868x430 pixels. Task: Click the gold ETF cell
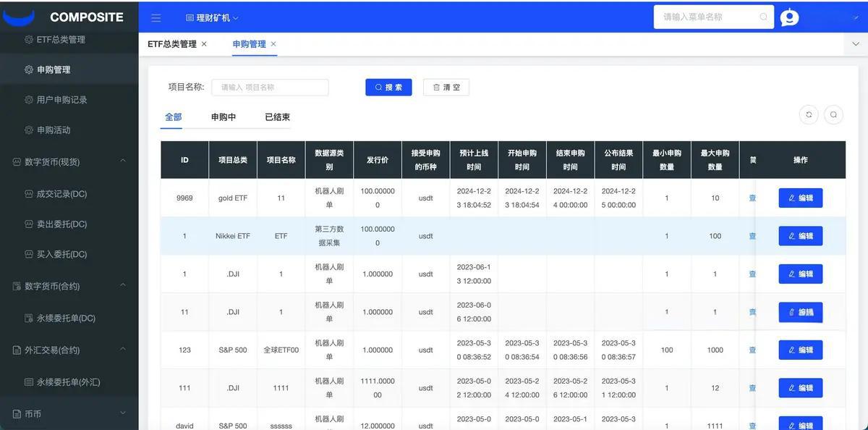click(x=233, y=198)
